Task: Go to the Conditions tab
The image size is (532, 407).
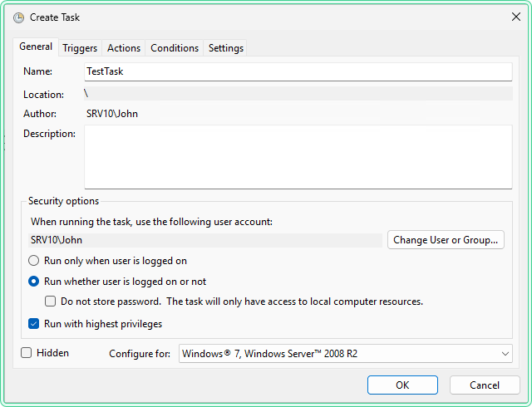Action: pyautogui.click(x=175, y=48)
